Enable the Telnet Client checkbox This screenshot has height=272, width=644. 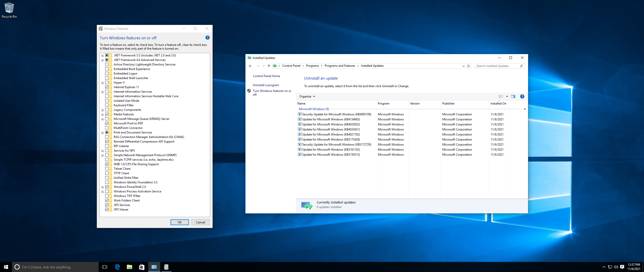107,169
